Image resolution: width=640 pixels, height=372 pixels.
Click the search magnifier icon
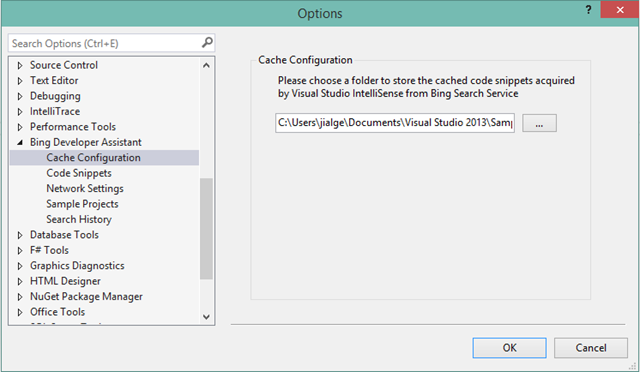pyautogui.click(x=207, y=42)
